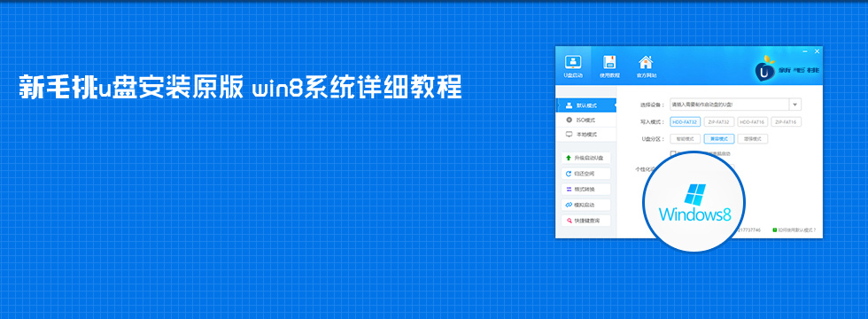
Task: Click the Windows8 logo circle
Action: [x=694, y=203]
